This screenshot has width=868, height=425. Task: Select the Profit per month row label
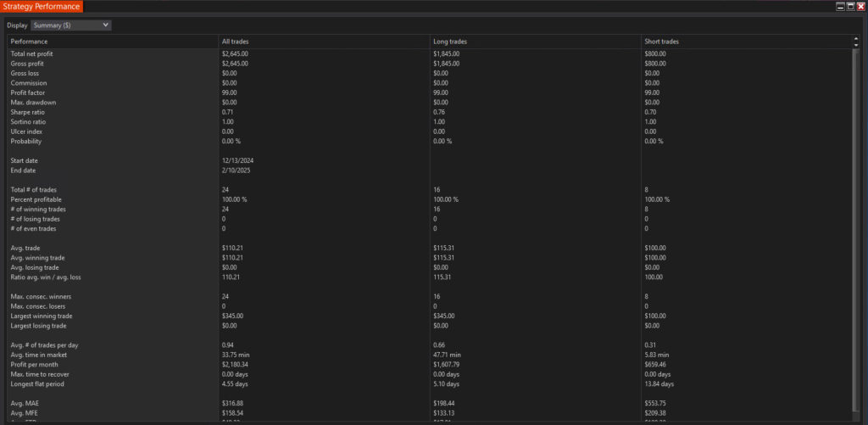coord(34,365)
